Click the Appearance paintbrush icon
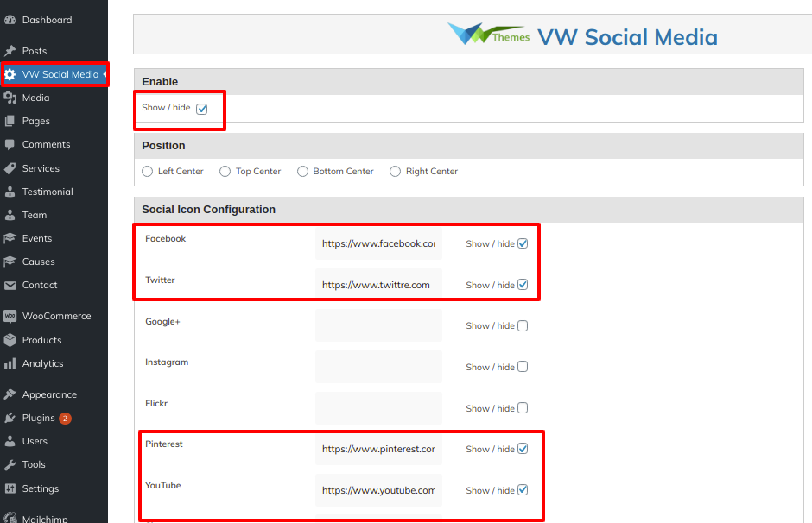 [10, 394]
